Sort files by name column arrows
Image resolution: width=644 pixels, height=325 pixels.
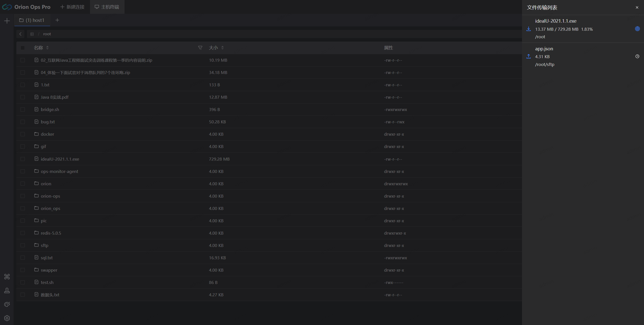tap(47, 48)
